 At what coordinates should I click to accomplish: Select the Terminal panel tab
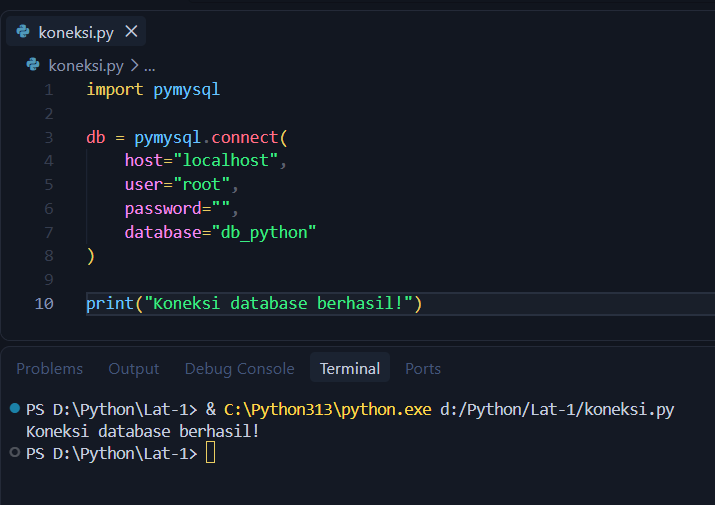(x=350, y=368)
